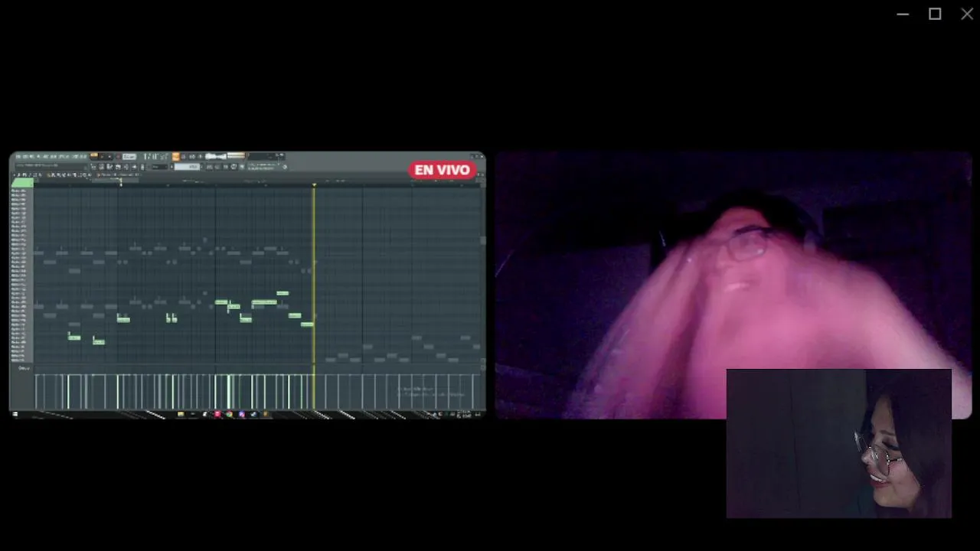The width and height of the screenshot is (980, 551).
Task: Open the Windows Start button in shared screen taskbar
Action: [15, 414]
